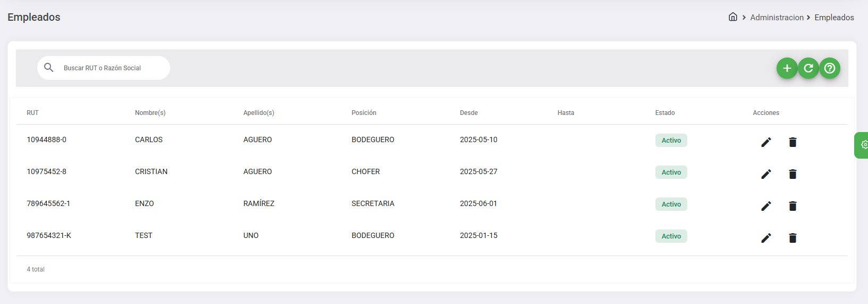Image resolution: width=868 pixels, height=304 pixels.
Task: Click the Empleados breadcrumb link
Action: pyautogui.click(x=834, y=18)
